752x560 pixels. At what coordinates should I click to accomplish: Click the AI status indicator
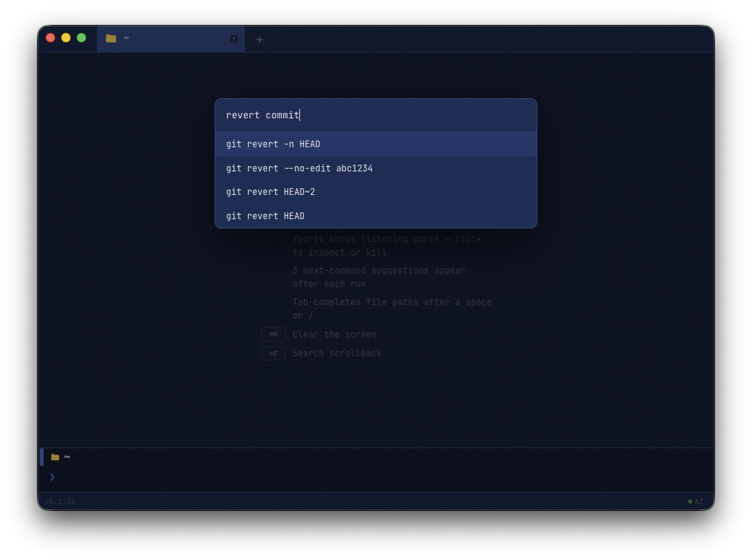click(x=695, y=502)
